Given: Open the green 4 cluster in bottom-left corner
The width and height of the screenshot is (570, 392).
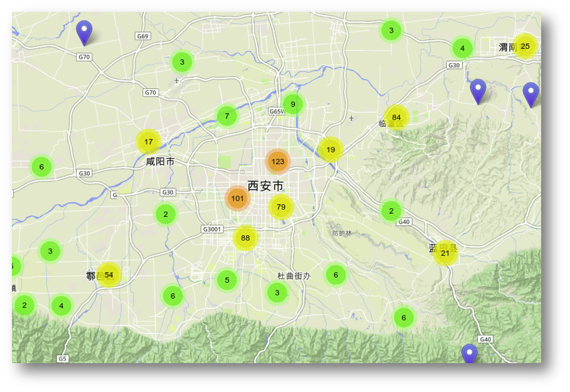Looking at the screenshot, I should click(62, 306).
